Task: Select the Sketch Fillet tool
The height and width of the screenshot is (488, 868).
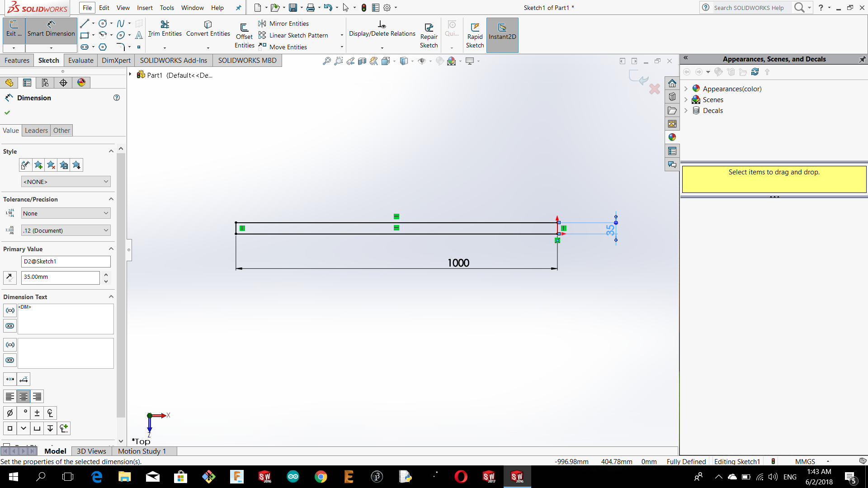Action: tap(121, 47)
